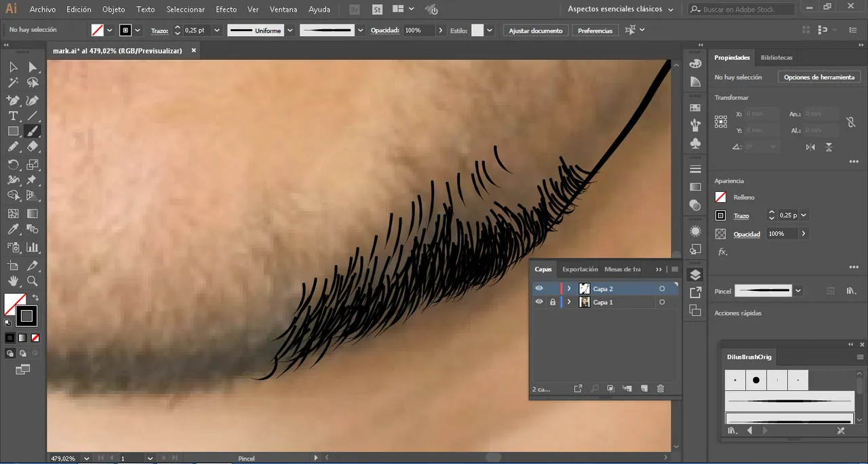
Task: Open the fx effects button in Apariencia
Action: tap(722, 252)
